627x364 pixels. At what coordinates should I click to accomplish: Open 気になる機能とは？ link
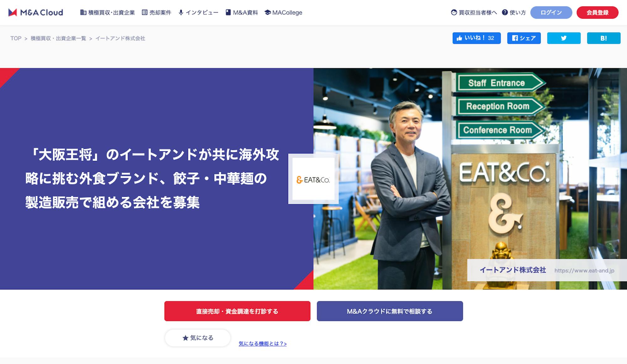[x=263, y=344]
